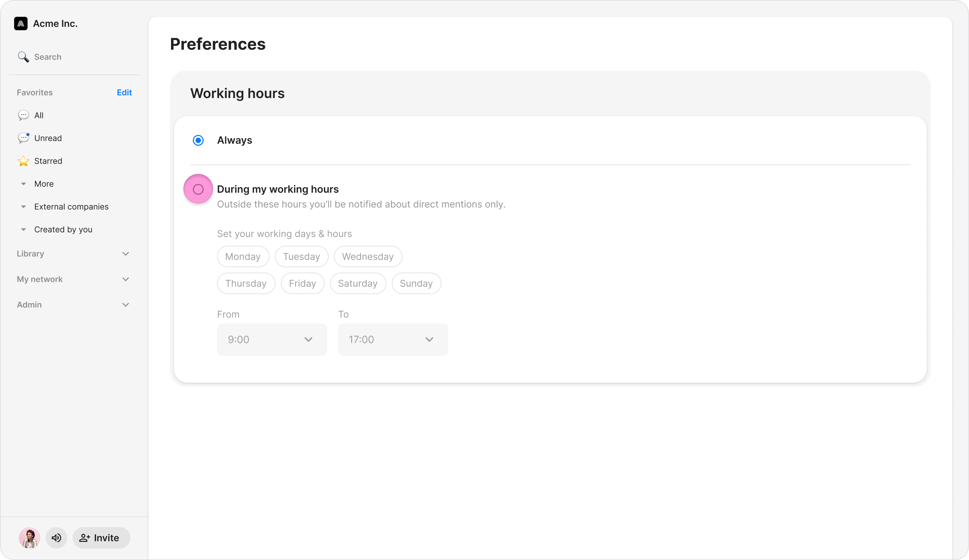This screenshot has width=969, height=560.
Task: Open Unread messages bubble icon
Action: [x=23, y=138]
